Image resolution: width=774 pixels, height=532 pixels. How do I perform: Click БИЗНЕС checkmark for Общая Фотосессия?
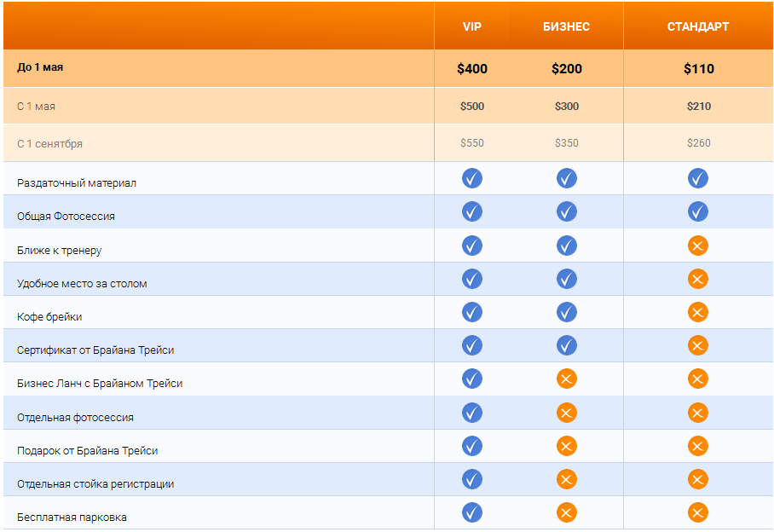point(566,211)
